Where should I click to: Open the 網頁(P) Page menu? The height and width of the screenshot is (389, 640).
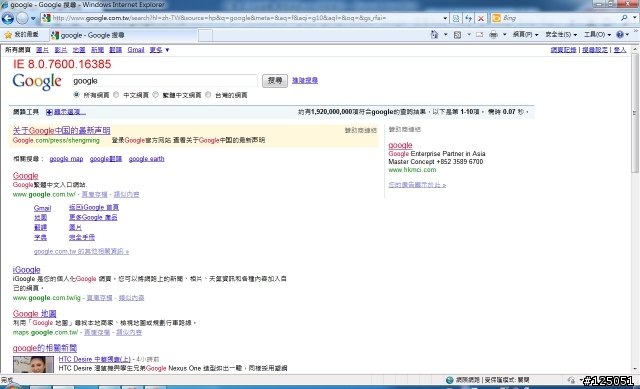(525, 35)
